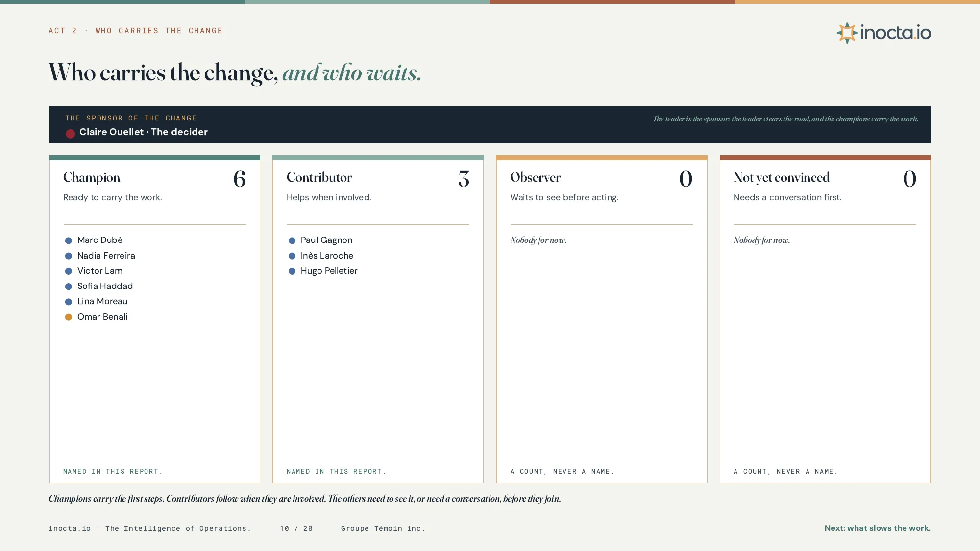Click 'A COUNT, NEVER A NAME.' in Observer card
Screen dimensions: 980x551
click(x=562, y=471)
